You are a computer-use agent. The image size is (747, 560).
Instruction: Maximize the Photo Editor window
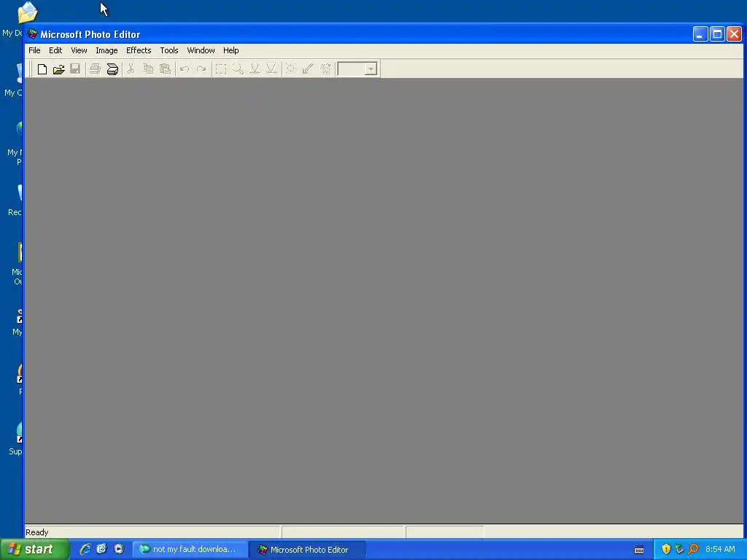tap(718, 34)
